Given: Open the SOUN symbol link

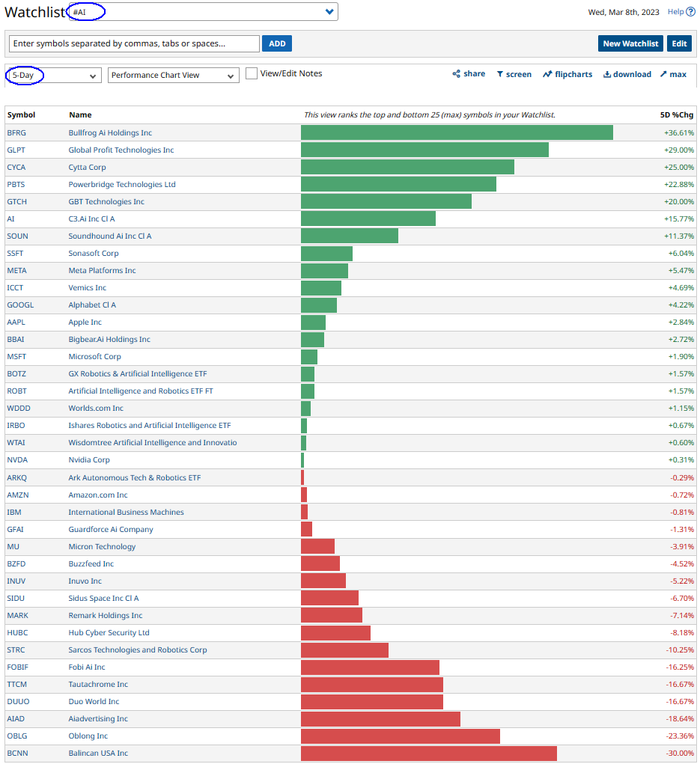Looking at the screenshot, I should (x=17, y=236).
